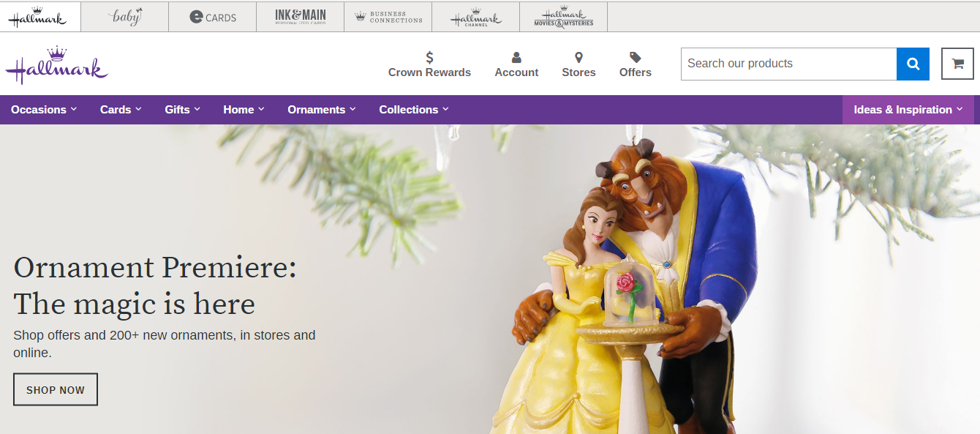Click the Account person icon
Screen dimensions: 980x434
(516, 57)
